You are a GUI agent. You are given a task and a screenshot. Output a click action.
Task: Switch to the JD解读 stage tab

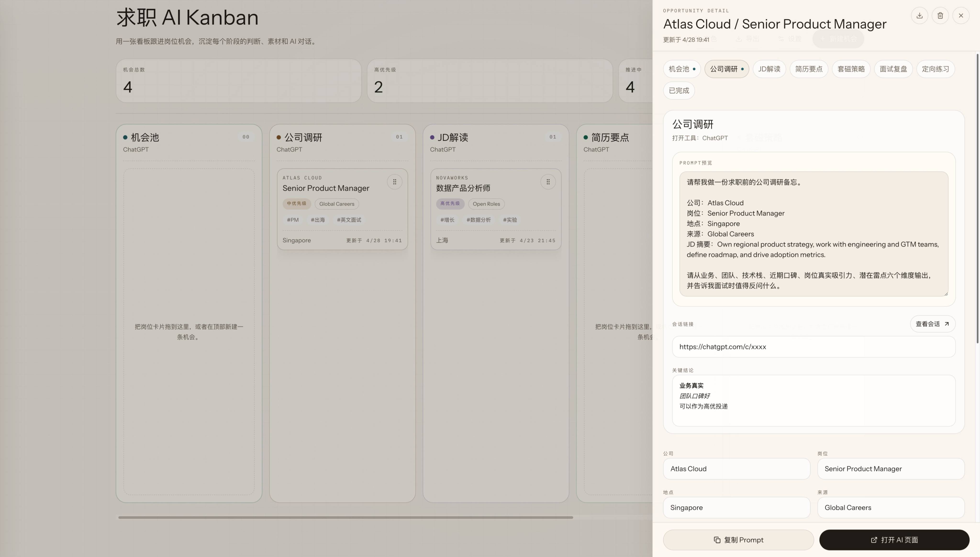(769, 69)
